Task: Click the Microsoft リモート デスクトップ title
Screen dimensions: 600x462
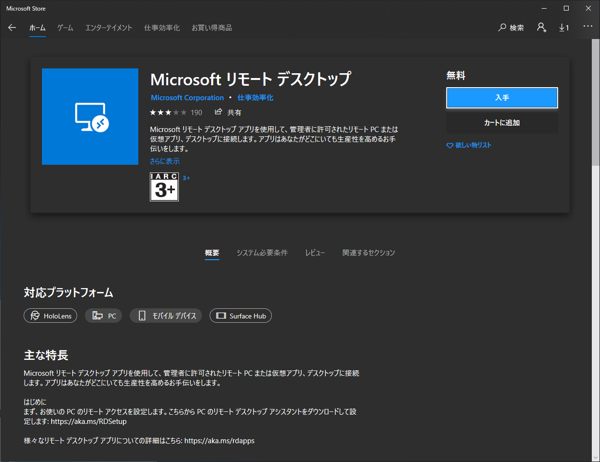Action: 250,79
